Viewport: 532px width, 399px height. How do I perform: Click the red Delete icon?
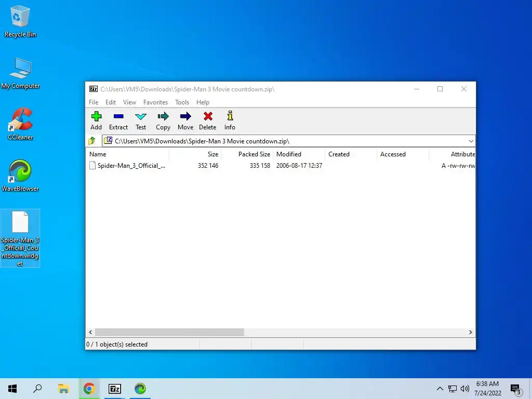pyautogui.click(x=208, y=116)
